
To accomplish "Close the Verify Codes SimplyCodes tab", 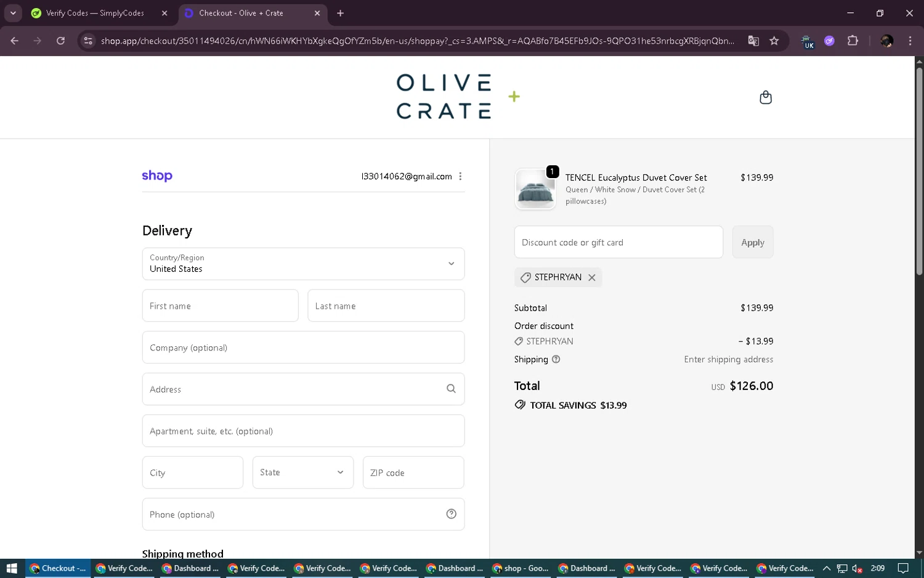I will (164, 13).
